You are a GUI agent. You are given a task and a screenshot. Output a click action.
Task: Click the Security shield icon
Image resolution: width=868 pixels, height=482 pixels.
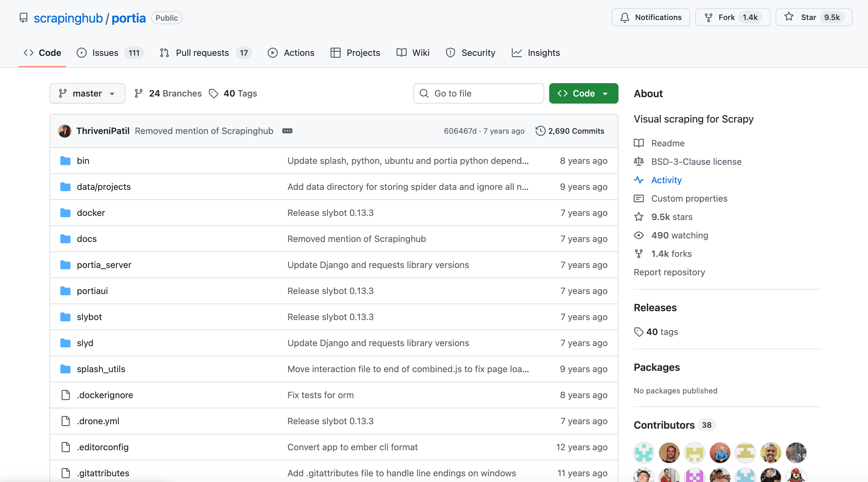(x=450, y=53)
